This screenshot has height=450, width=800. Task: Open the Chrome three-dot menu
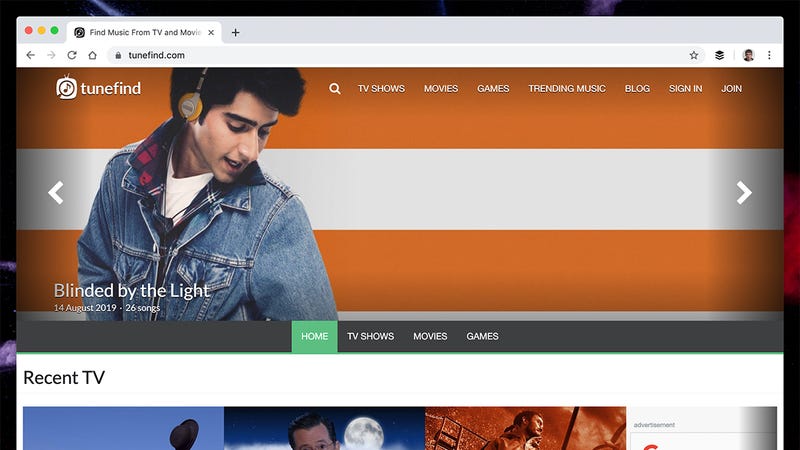pyautogui.click(x=769, y=55)
